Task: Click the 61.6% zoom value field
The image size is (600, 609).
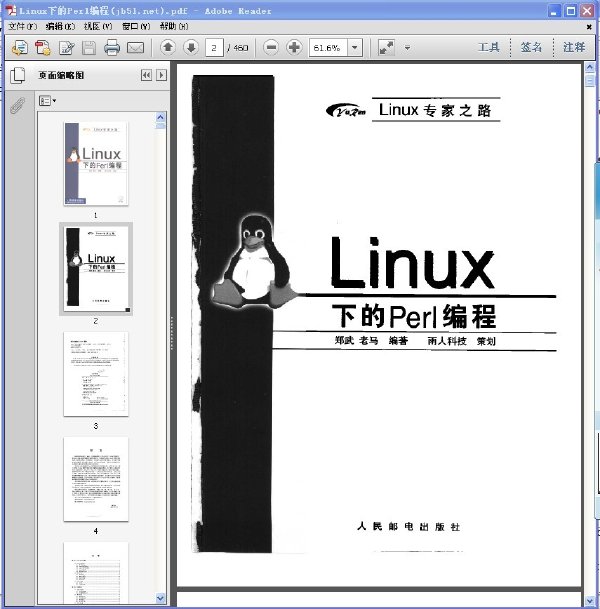Action: click(x=329, y=48)
